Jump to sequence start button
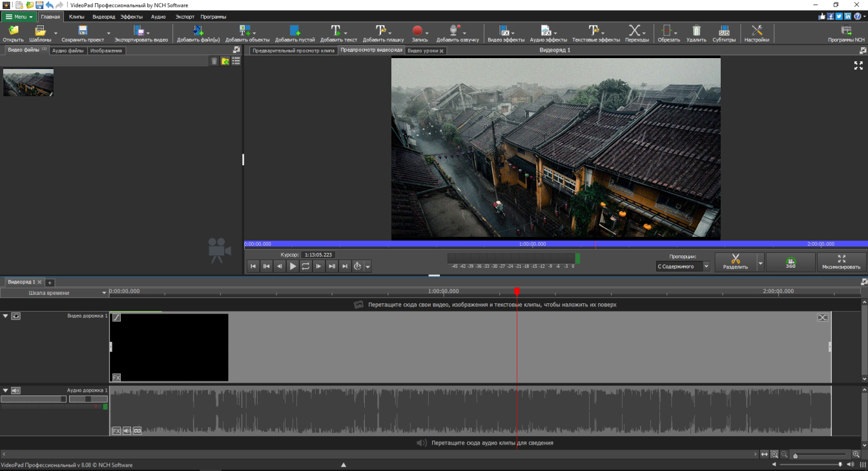 click(253, 266)
